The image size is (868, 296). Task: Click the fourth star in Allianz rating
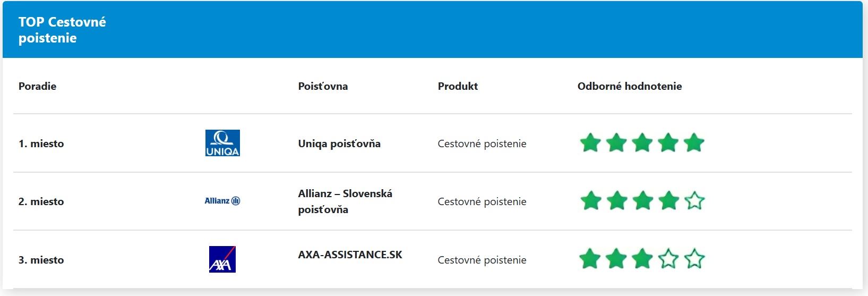pyautogui.click(x=668, y=201)
